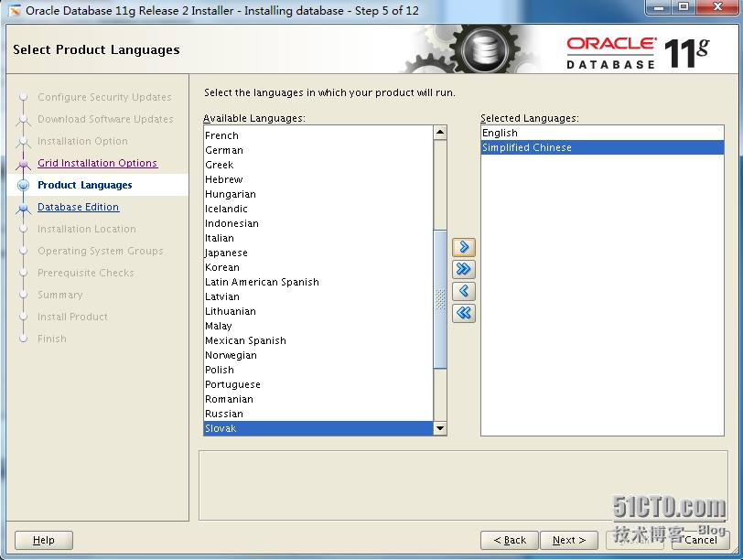Click the Help button
The width and height of the screenshot is (743, 560).
44,540
